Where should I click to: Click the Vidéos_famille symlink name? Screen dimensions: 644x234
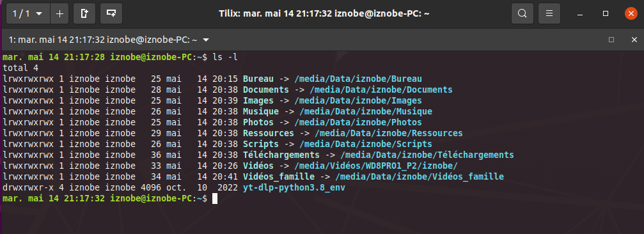[278, 177]
